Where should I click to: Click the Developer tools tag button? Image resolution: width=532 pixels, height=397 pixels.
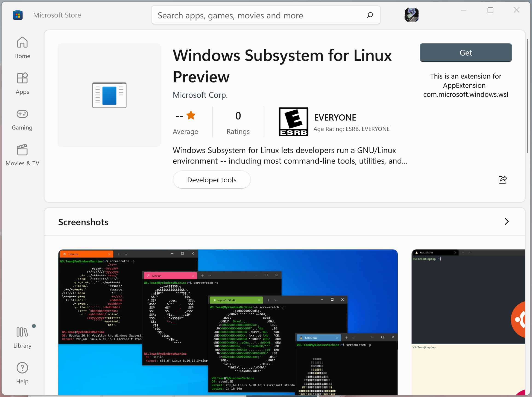[x=212, y=180]
